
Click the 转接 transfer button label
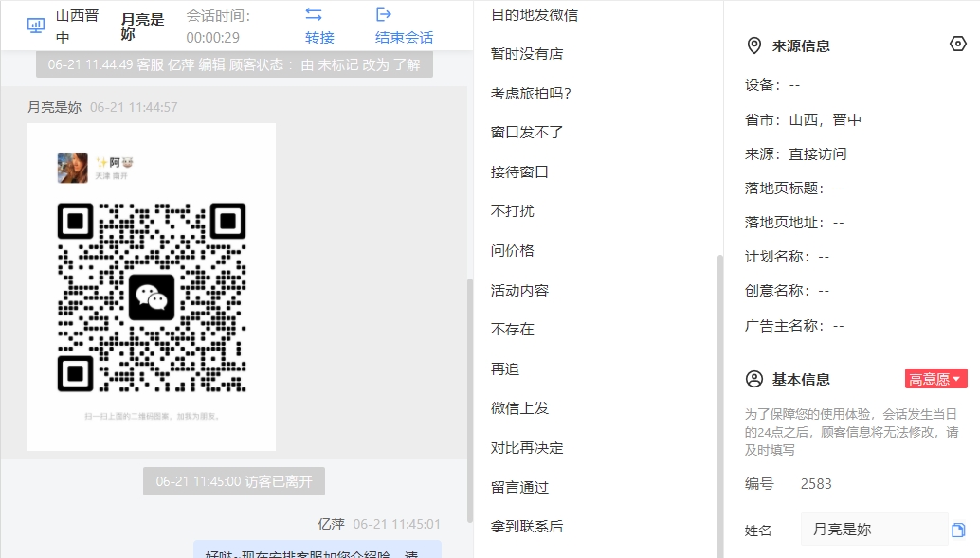point(320,38)
